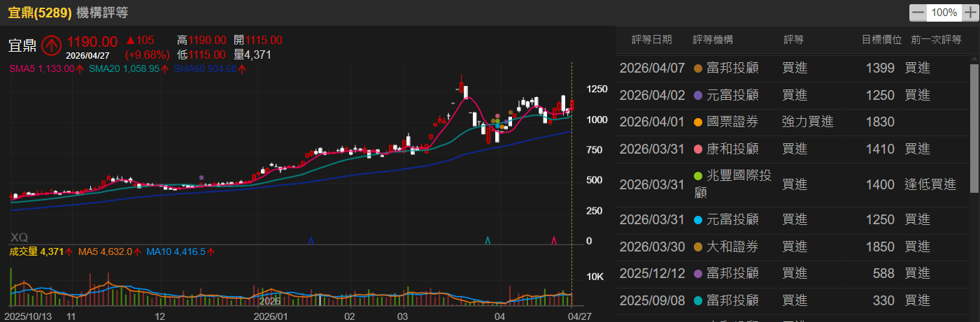Select the teal triangle marker on chart axis
980x322 pixels.
tap(488, 240)
